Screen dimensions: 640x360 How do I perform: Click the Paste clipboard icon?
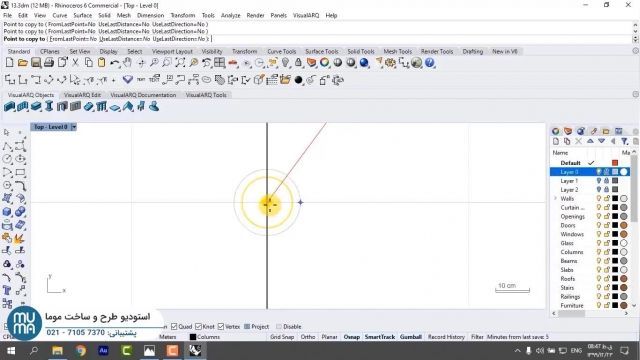(x=102, y=62)
